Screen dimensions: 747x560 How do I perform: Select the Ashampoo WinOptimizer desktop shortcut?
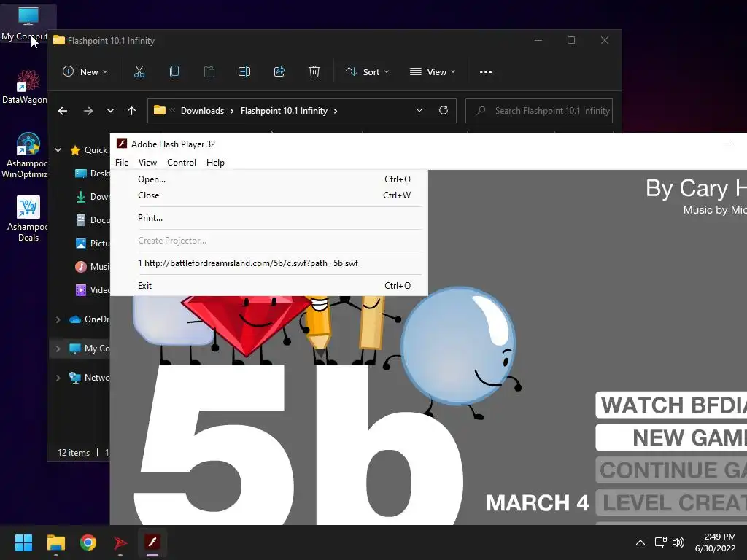point(26,156)
